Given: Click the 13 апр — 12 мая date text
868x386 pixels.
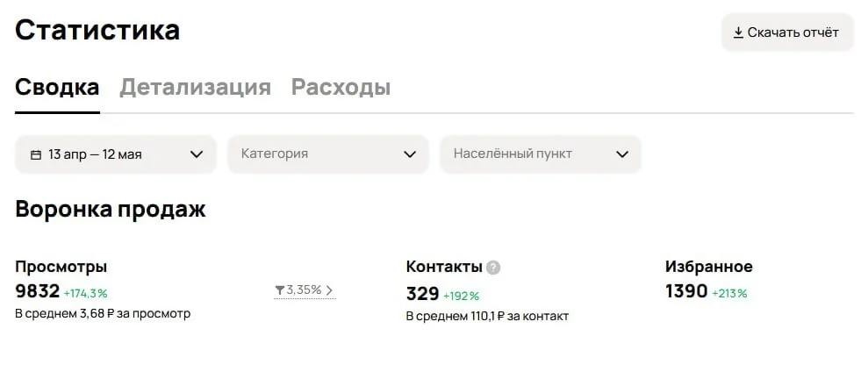Looking at the screenshot, I should pyautogui.click(x=95, y=154).
